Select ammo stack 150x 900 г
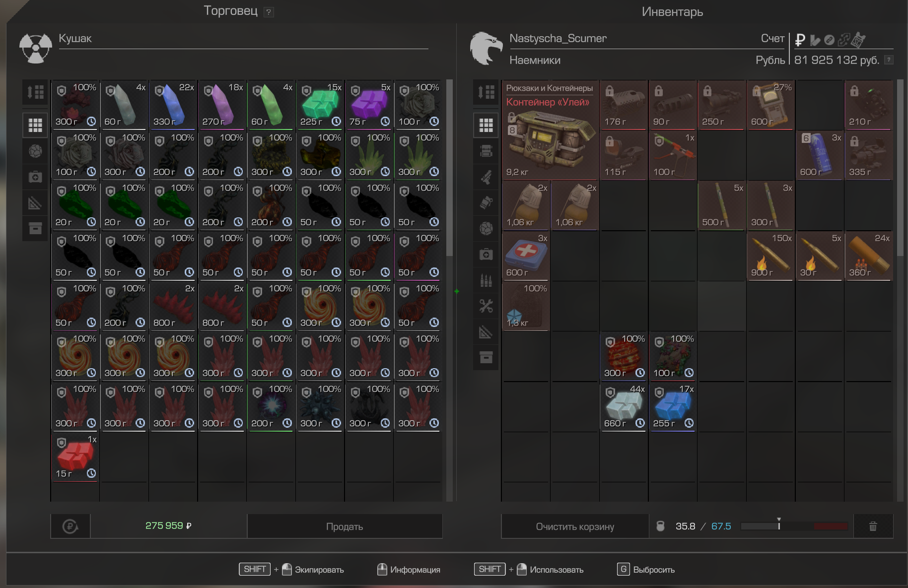The width and height of the screenshot is (908, 588). point(770,256)
